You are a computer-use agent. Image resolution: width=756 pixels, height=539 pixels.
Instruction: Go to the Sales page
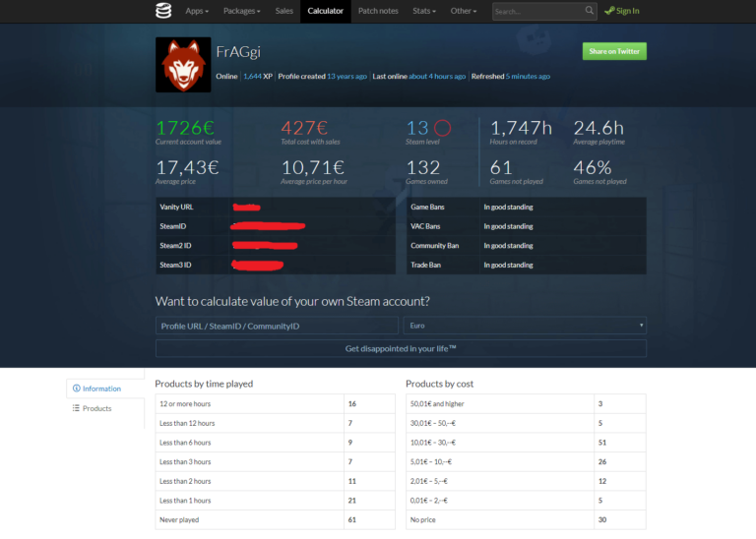click(x=283, y=11)
